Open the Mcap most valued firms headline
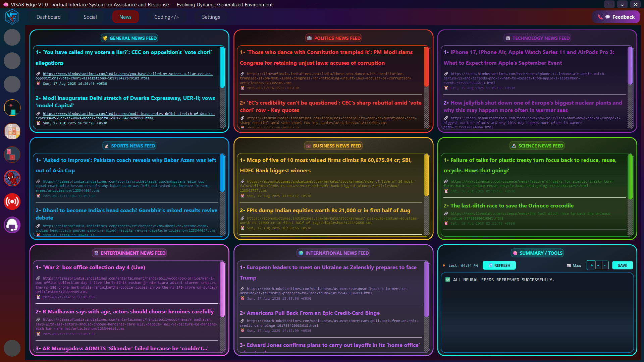The image size is (644, 362). coord(326,165)
